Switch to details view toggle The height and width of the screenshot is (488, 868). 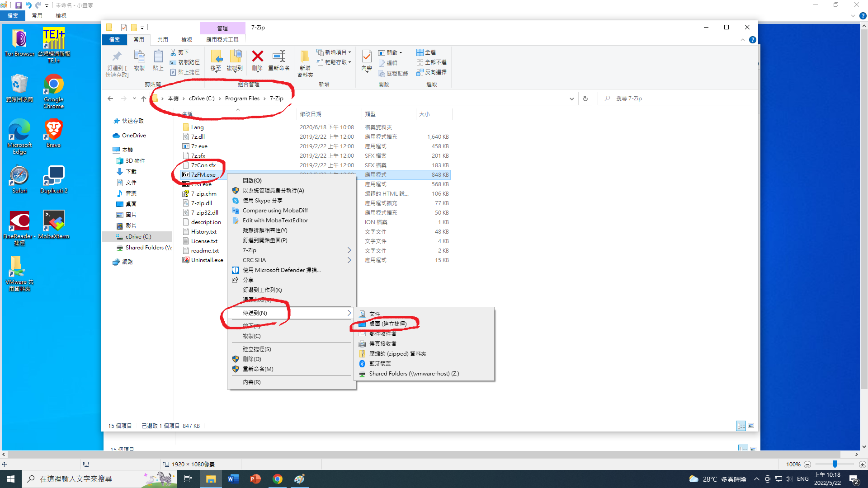741,426
